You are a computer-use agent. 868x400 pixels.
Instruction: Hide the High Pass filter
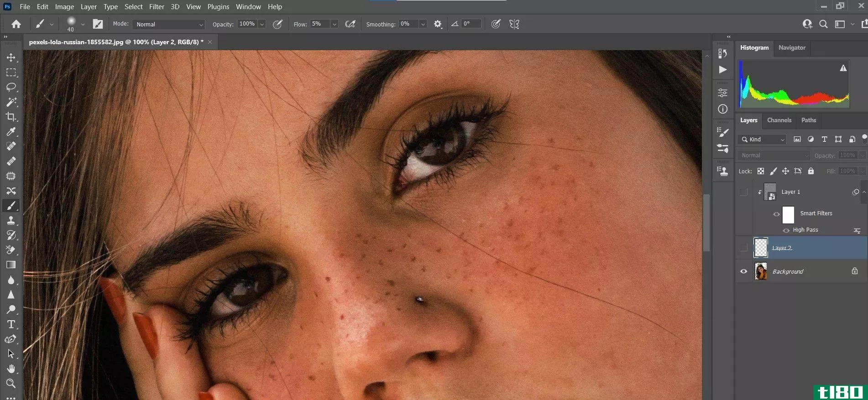pos(786,230)
